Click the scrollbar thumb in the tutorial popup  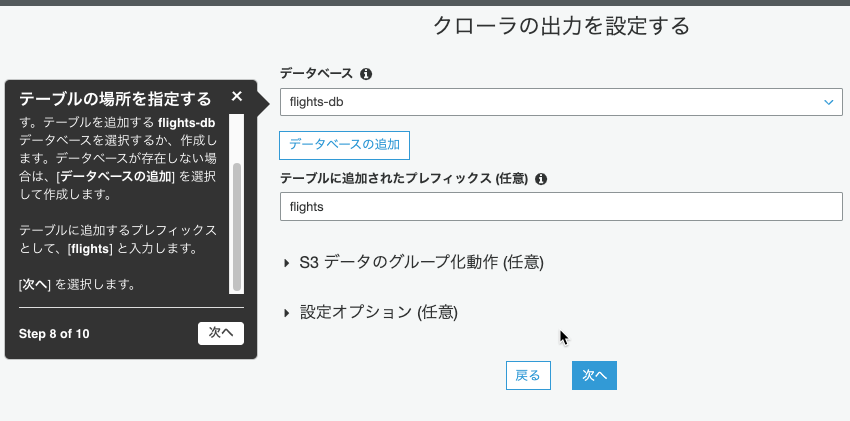(236, 227)
